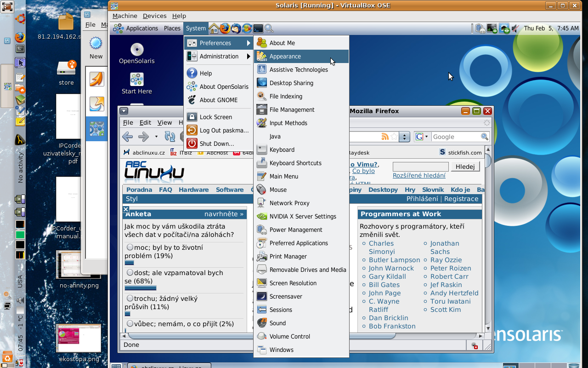Image resolution: width=588 pixels, height=368 pixels.
Task: Click the Assistive Technologies icon
Action: pos(261,69)
